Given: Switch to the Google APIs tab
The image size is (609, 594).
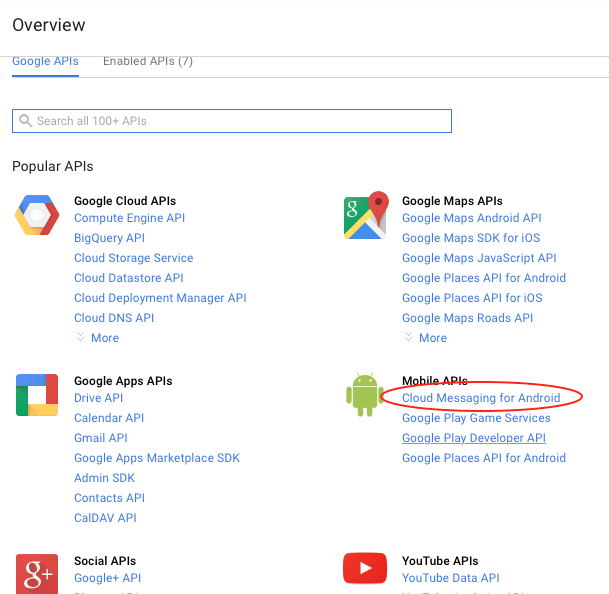Looking at the screenshot, I should [45, 61].
